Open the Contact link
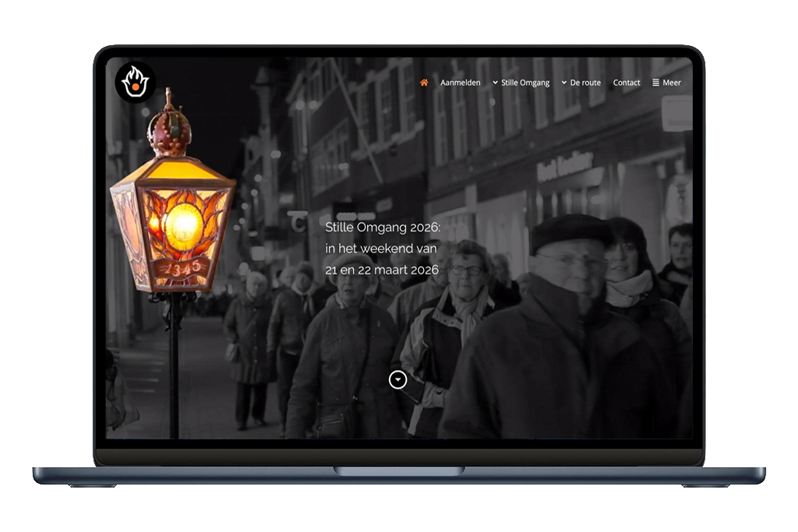The image size is (798, 532). pos(627,83)
